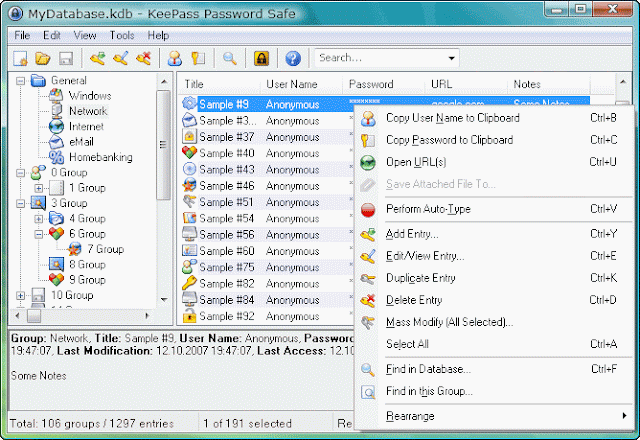The width and height of the screenshot is (640, 440).
Task: Collapse the 3 Group node
Action: [20, 203]
